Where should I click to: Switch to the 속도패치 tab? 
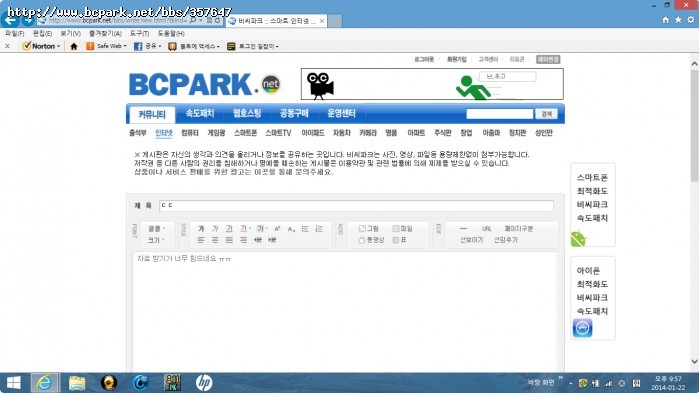(x=200, y=113)
